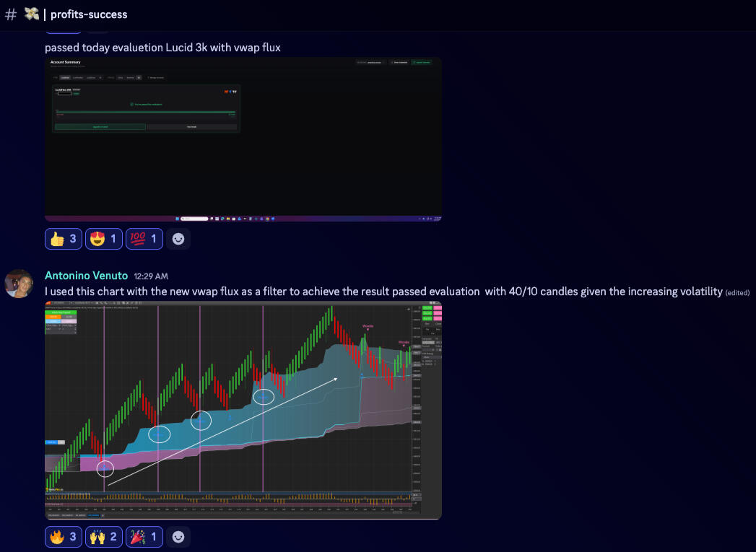756x552 pixels.
Task: Click the 'passed today evaluetion' message text
Action: click(162, 47)
